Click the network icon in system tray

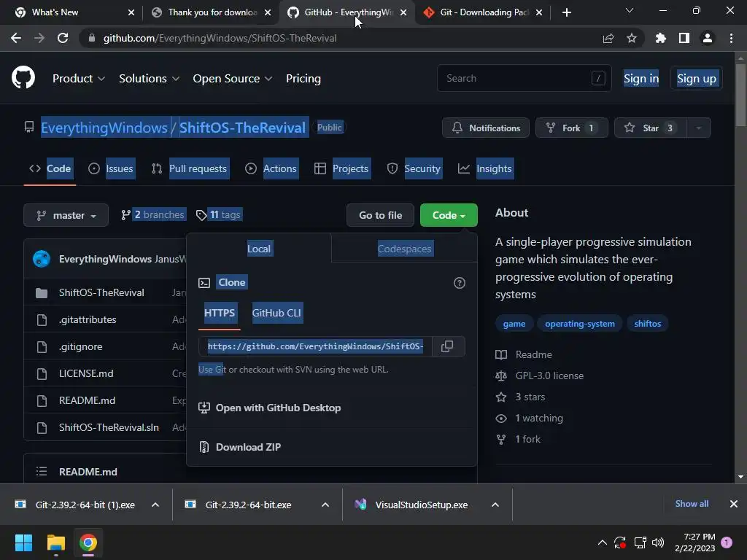click(x=640, y=542)
